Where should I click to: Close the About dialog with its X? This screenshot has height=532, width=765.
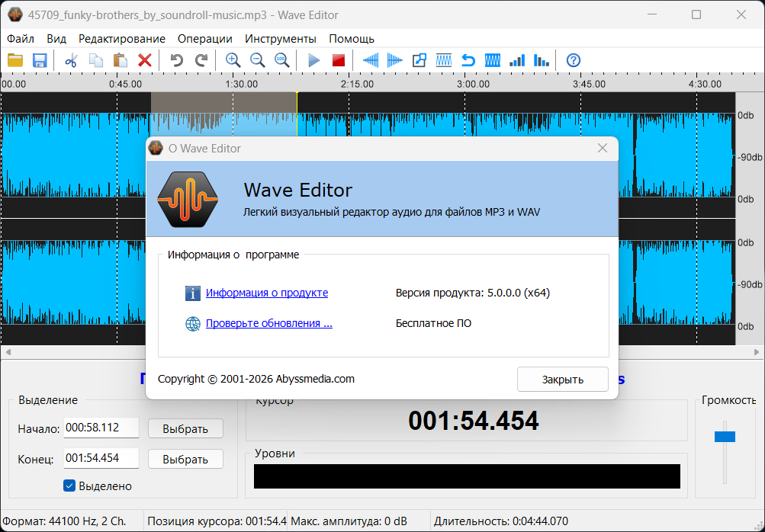pyautogui.click(x=603, y=148)
